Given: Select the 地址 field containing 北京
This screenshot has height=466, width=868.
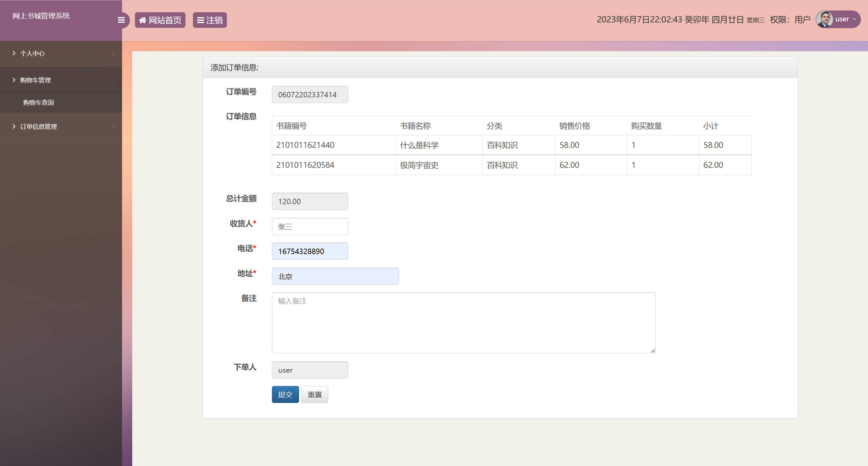Looking at the screenshot, I should 335,276.
